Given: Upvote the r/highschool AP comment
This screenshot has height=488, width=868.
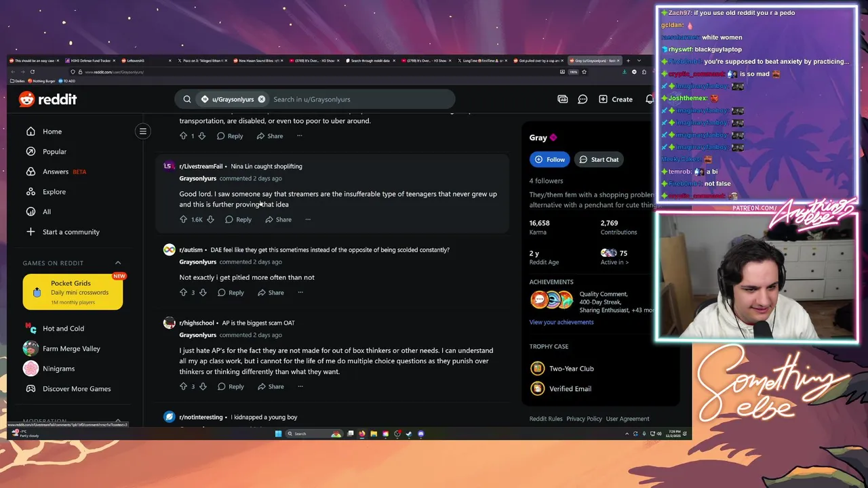Looking at the screenshot, I should click(x=183, y=386).
